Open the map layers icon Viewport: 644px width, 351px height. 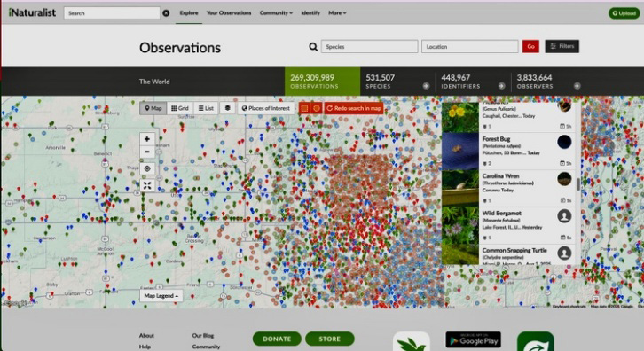click(228, 108)
